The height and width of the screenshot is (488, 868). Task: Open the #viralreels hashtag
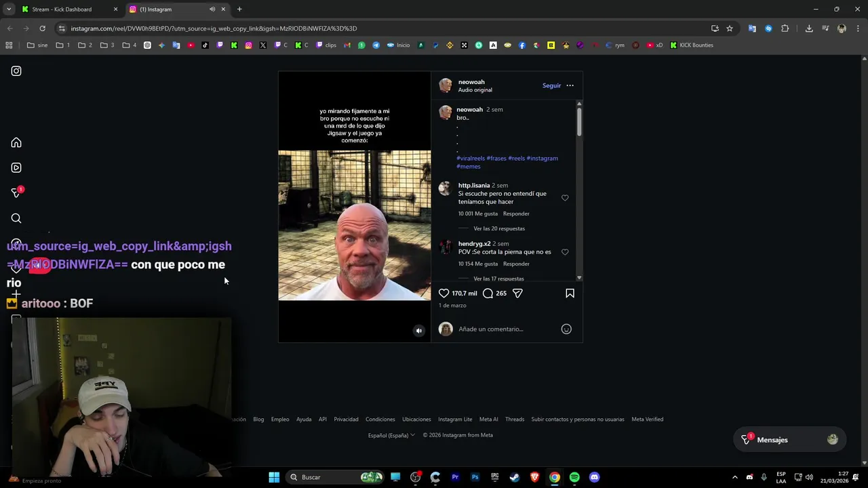471,159
